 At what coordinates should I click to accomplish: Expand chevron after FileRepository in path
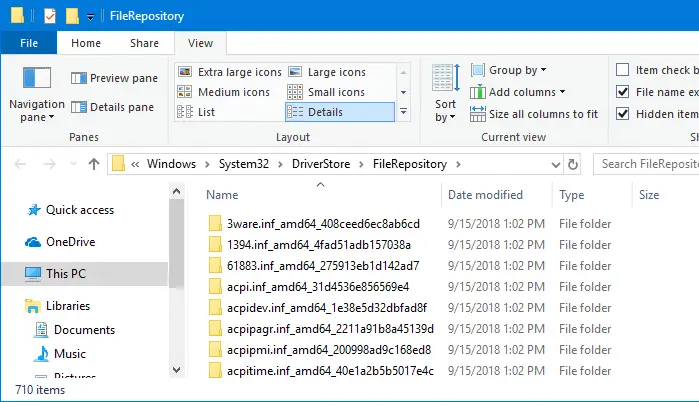pos(458,164)
